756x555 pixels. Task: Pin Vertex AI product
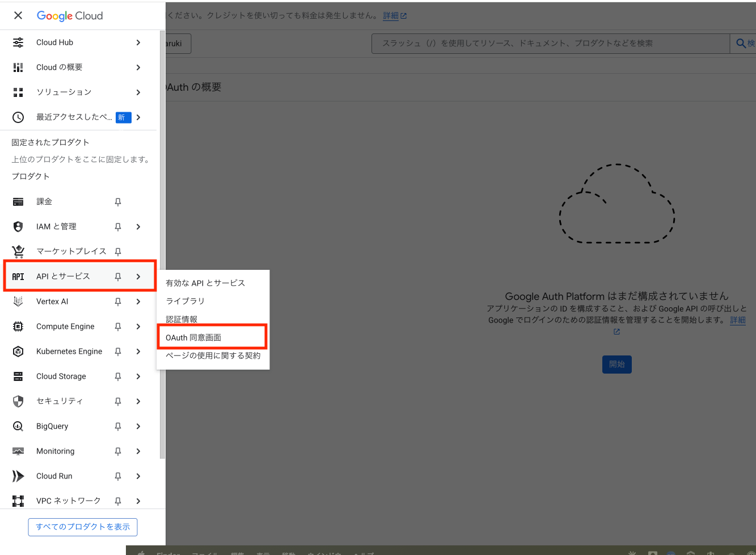(x=118, y=302)
